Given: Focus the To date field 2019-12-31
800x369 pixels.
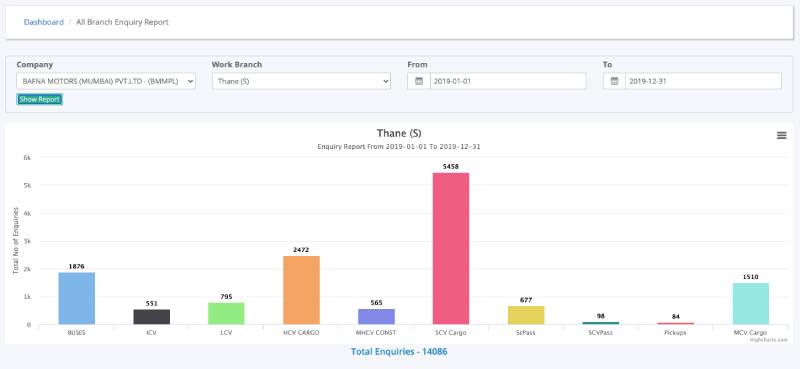Looking at the screenshot, I should pyautogui.click(x=704, y=81).
